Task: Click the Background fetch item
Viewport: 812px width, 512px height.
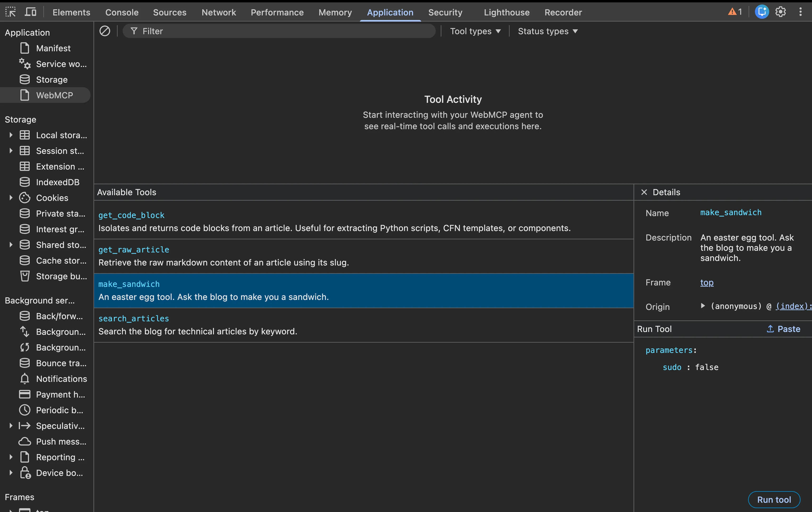Action: (x=45, y=332)
